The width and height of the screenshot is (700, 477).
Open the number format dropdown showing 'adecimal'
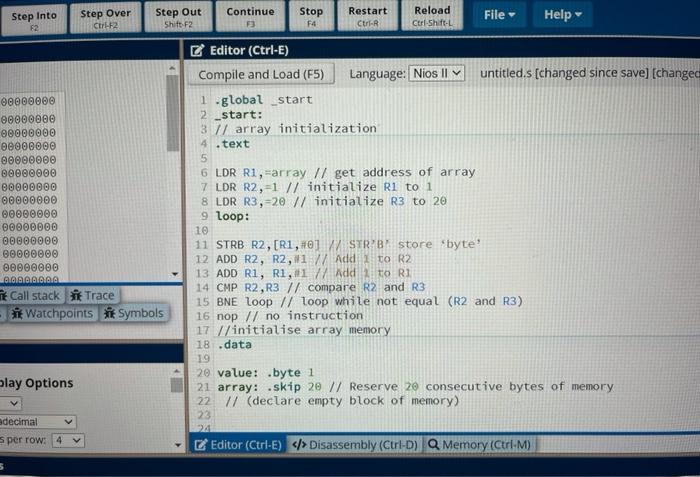38,422
